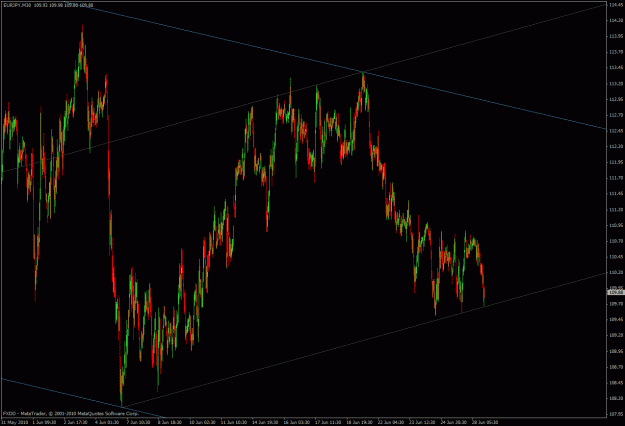Click the 110.45 price axis label
Viewport: 625px width, 426px height.
pos(616,257)
